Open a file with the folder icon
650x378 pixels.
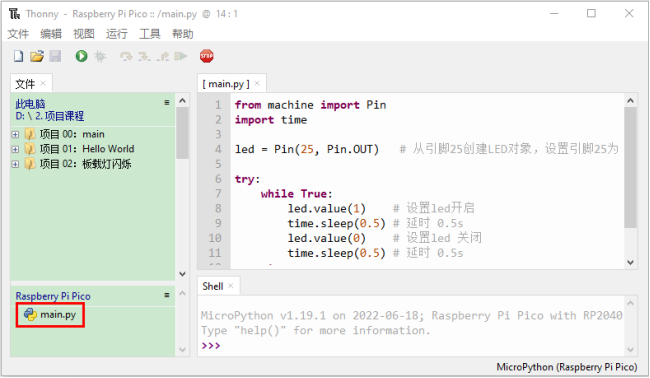37,56
